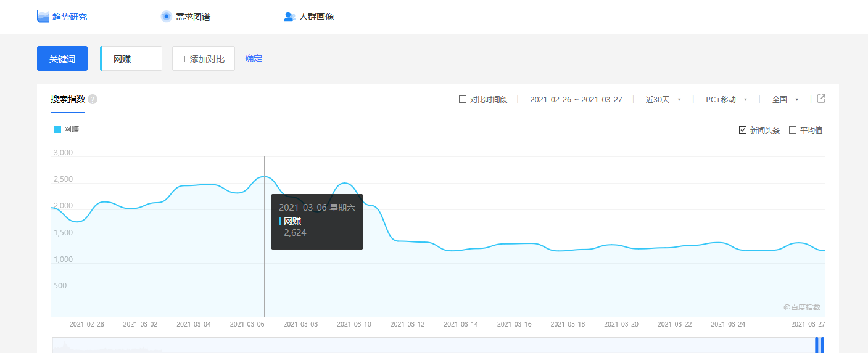868x353 pixels.
Task: Click the 人群画像 people icon
Action: click(289, 17)
